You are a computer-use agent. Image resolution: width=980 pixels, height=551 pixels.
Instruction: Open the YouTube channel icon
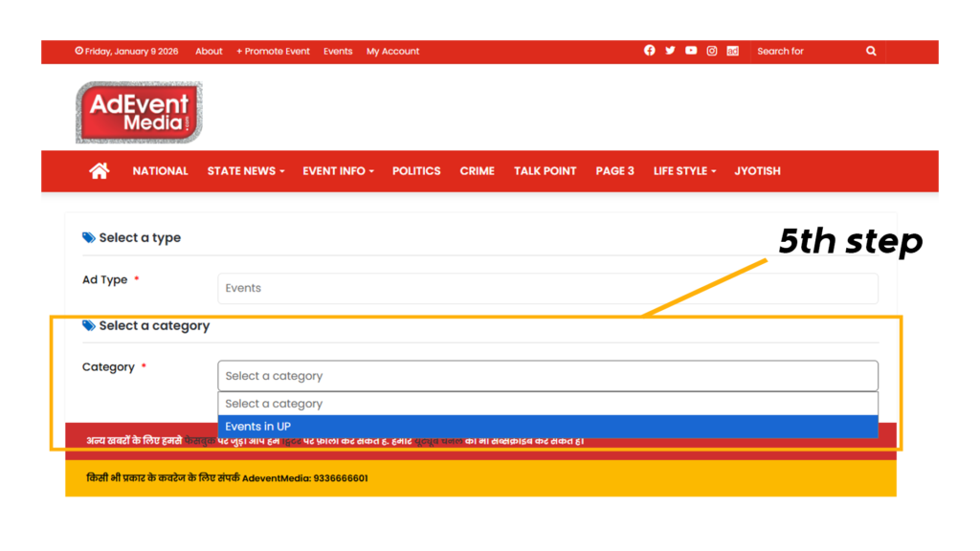(691, 51)
